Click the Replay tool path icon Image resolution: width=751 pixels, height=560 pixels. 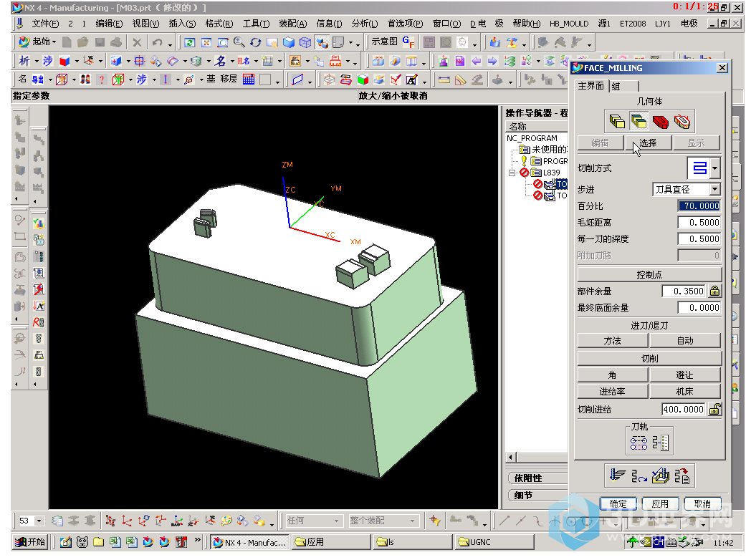pyautogui.click(x=639, y=475)
